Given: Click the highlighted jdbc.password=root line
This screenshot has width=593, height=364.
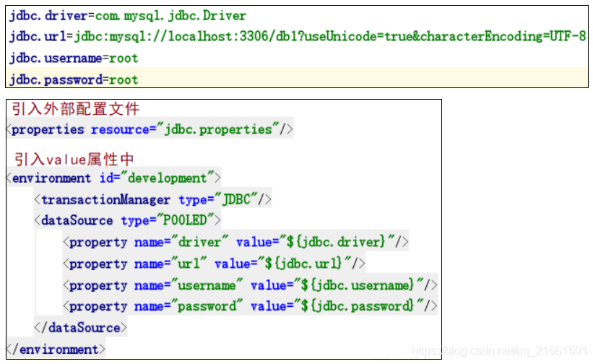Looking at the screenshot, I should click(74, 79).
